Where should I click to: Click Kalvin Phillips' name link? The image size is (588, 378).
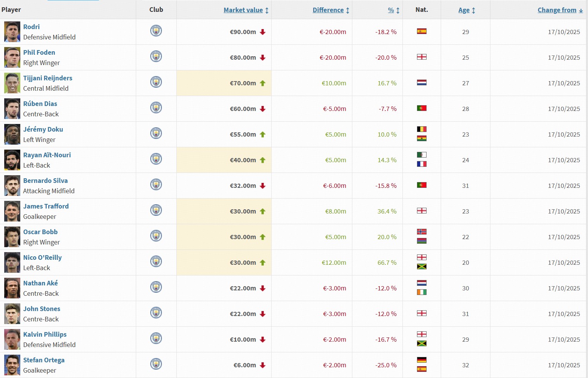(x=45, y=334)
